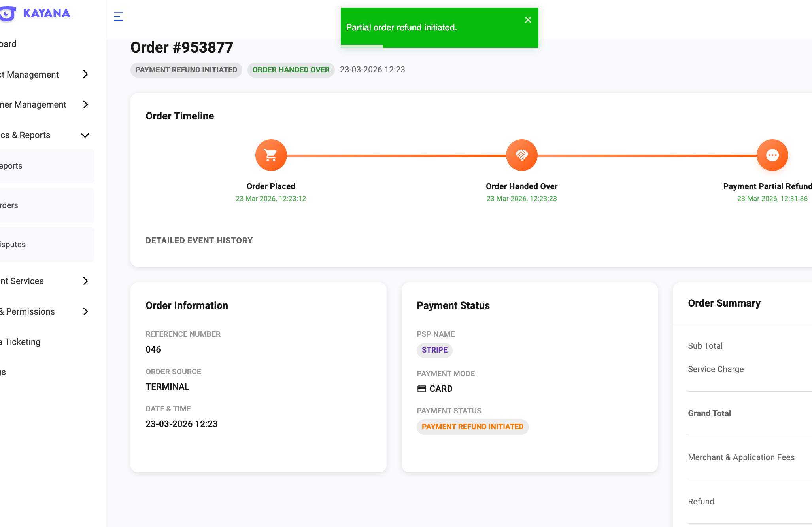Click the notification progress bar
812x527 pixels.
[362, 46]
